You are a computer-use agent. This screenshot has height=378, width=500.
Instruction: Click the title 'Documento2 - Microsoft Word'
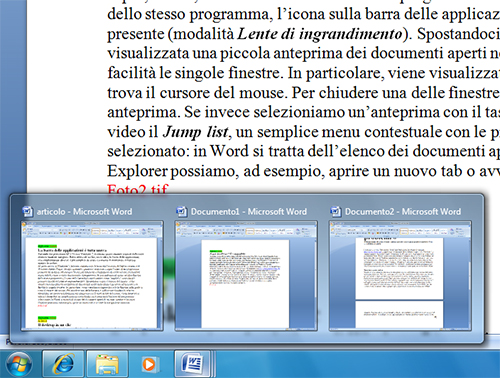pyautogui.click(x=403, y=212)
